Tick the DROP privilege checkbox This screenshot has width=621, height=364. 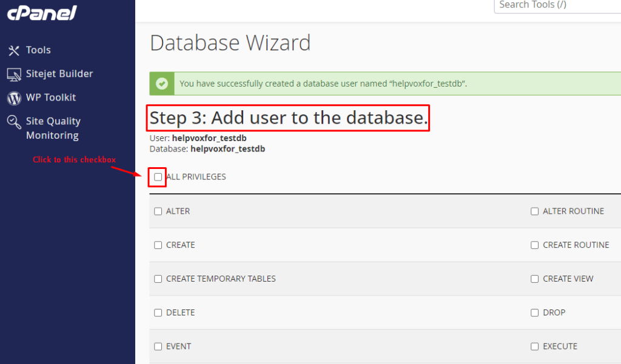(535, 313)
